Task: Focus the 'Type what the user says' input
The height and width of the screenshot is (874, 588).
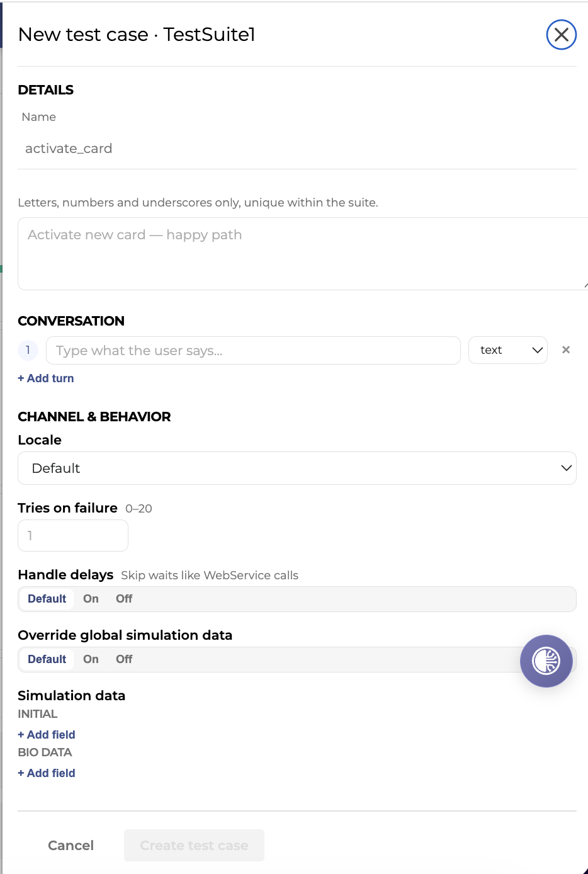Action: pos(253,350)
